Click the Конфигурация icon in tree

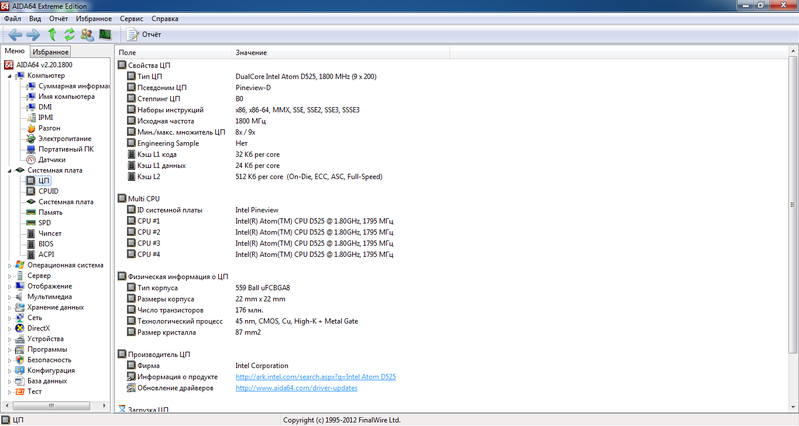pyautogui.click(x=20, y=370)
